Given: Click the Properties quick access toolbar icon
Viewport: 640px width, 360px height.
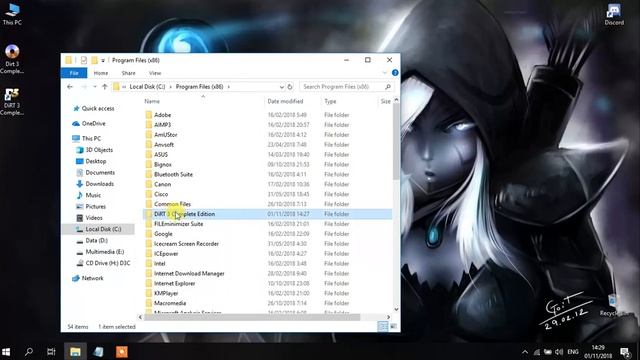Looking at the screenshot, I should point(84,60).
